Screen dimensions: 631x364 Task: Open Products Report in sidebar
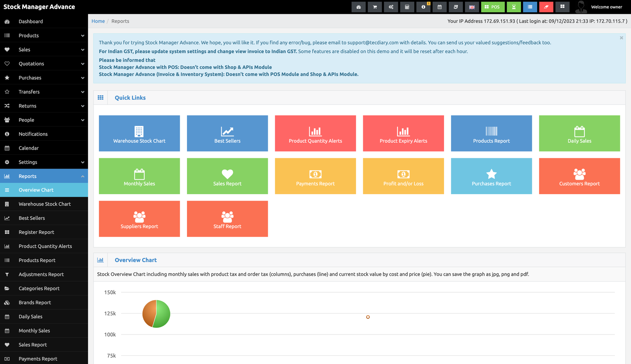44,260
